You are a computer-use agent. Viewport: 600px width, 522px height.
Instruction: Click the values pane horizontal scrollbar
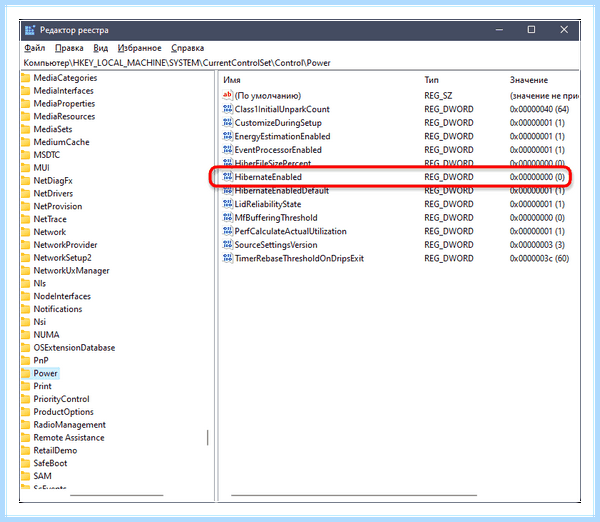point(354,495)
